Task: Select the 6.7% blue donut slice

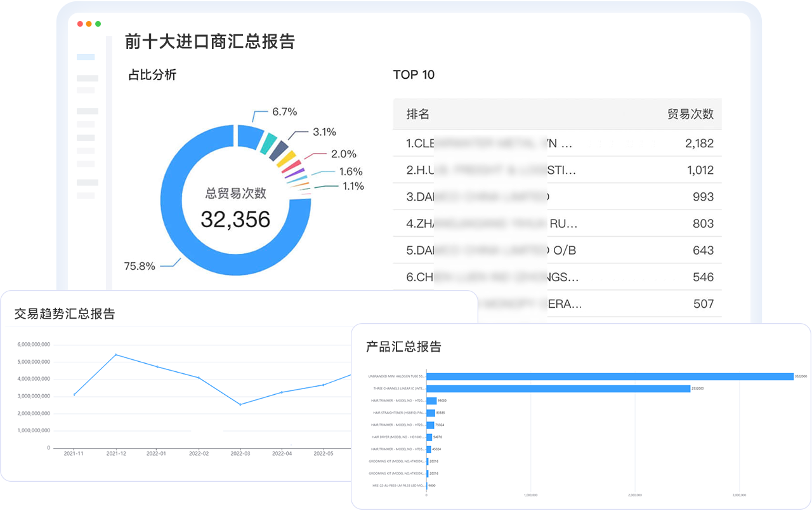Action: tap(250, 136)
